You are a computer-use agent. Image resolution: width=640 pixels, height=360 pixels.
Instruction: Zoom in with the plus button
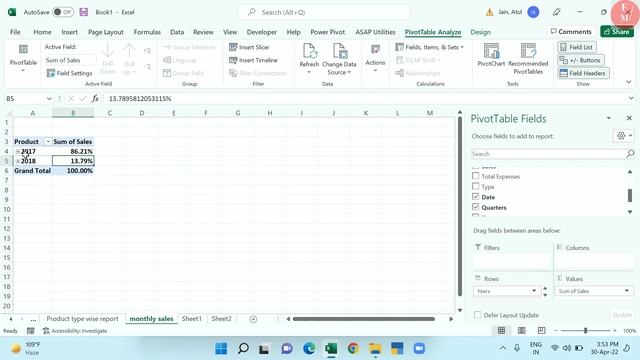[x=615, y=330]
